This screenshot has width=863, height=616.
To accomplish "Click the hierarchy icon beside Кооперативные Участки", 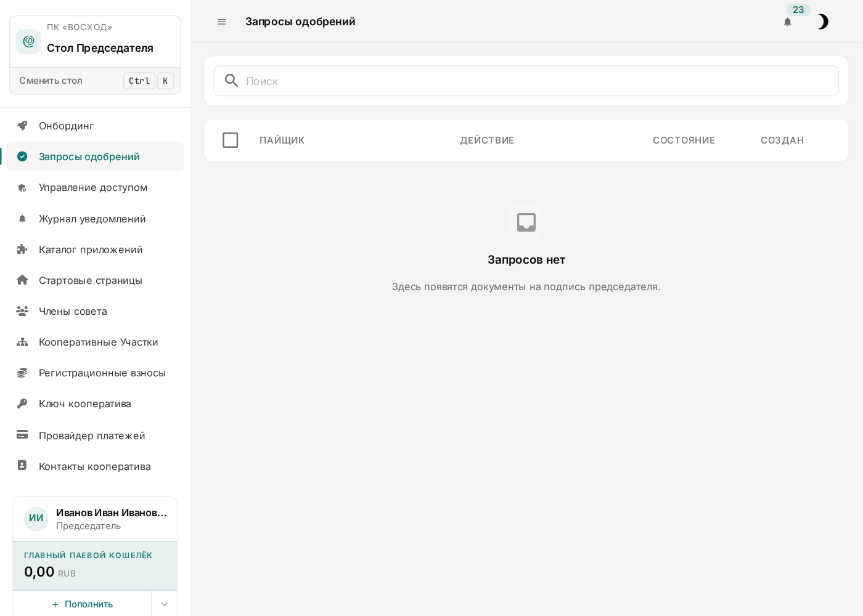I will point(22,342).
